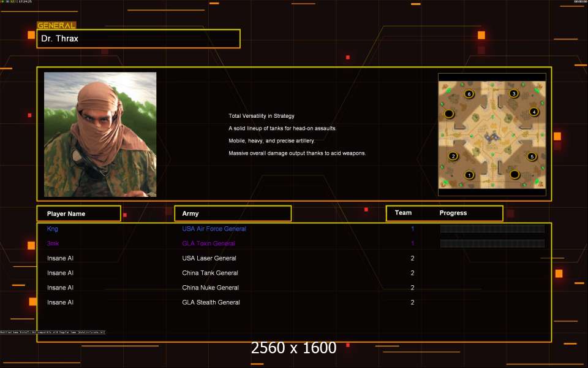Click the Dr. Thrax general portrait
588x368 pixels.
[100, 134]
